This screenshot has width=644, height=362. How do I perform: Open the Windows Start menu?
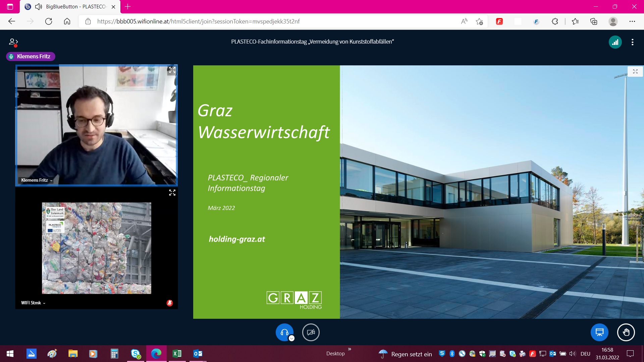[10, 354]
